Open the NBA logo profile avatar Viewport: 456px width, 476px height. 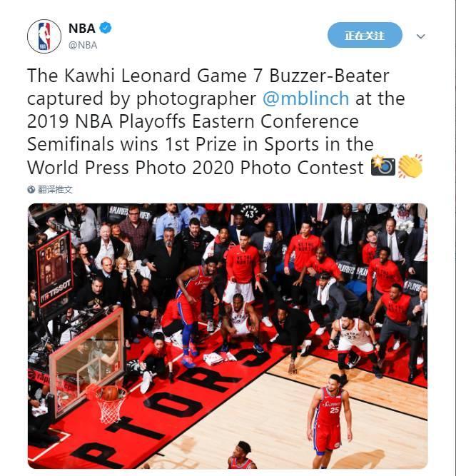tap(44, 36)
